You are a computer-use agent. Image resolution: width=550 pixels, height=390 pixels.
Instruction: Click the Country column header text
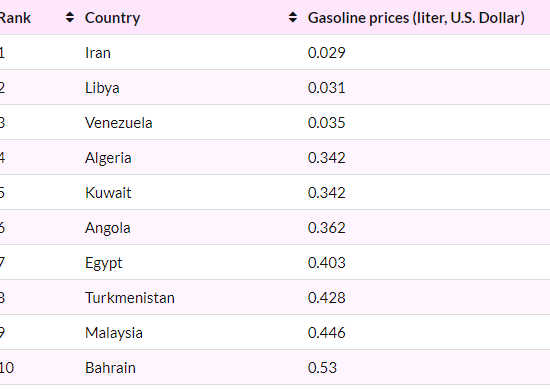112,18
